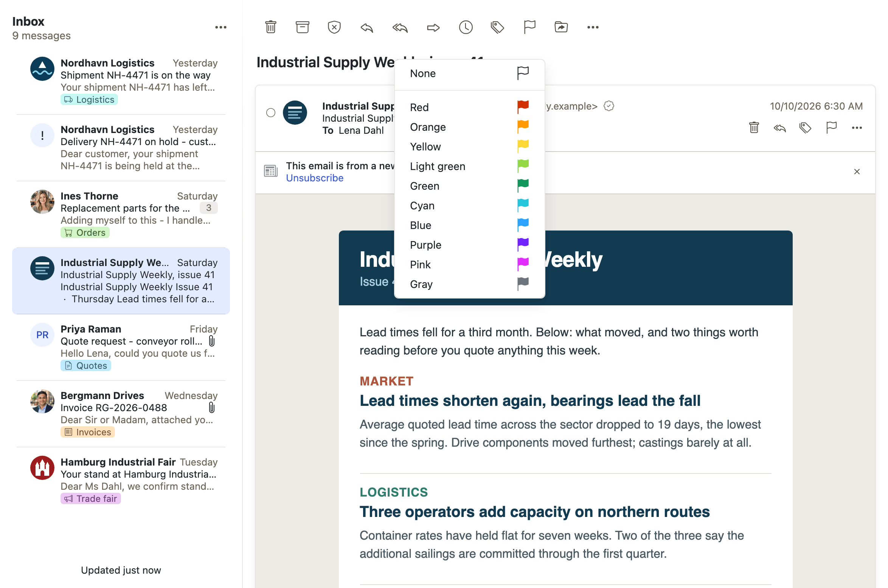Open Hamburg Industrial Fair email
The height and width of the screenshot is (588, 888).
point(121,480)
